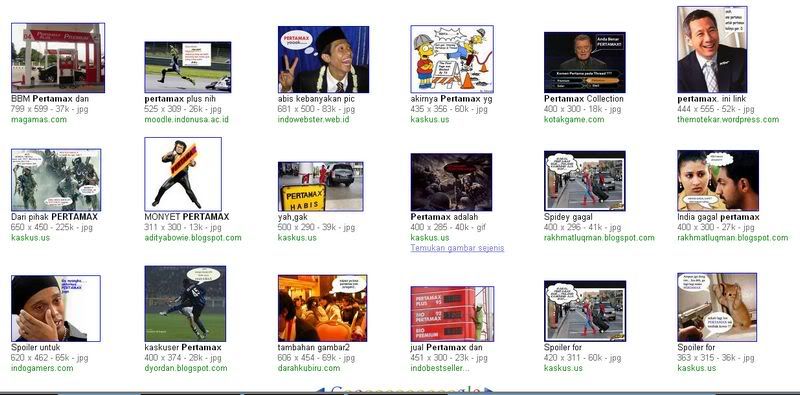The width and height of the screenshot is (800, 395).
Task: Open moodle.indonusa.ac.id source link
Action: click(187, 120)
